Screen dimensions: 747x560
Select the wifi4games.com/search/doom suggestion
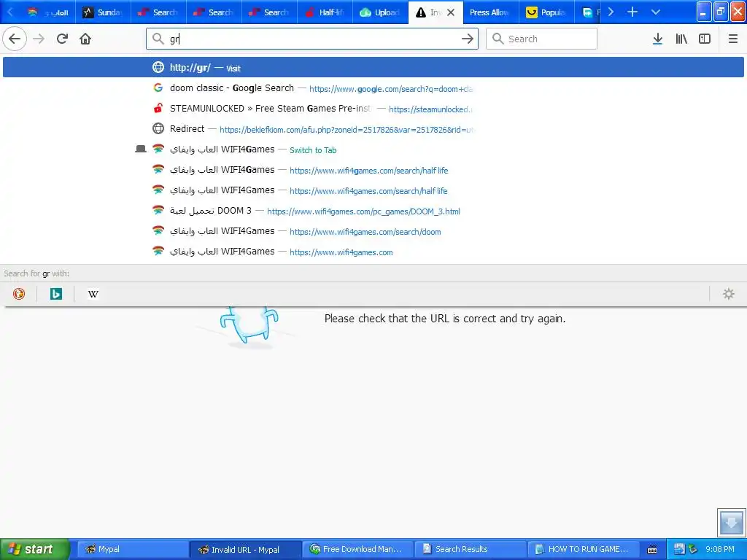tap(373, 231)
